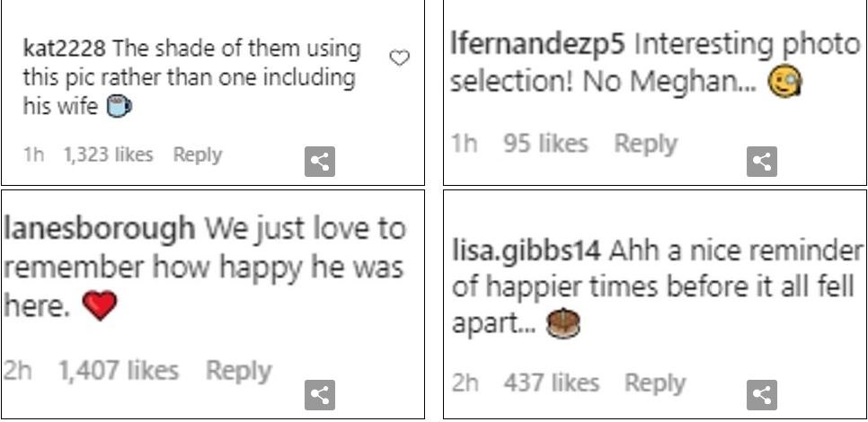Click the cup emoji in kat2228's comment
The width and height of the screenshot is (868, 422).
click(119, 107)
